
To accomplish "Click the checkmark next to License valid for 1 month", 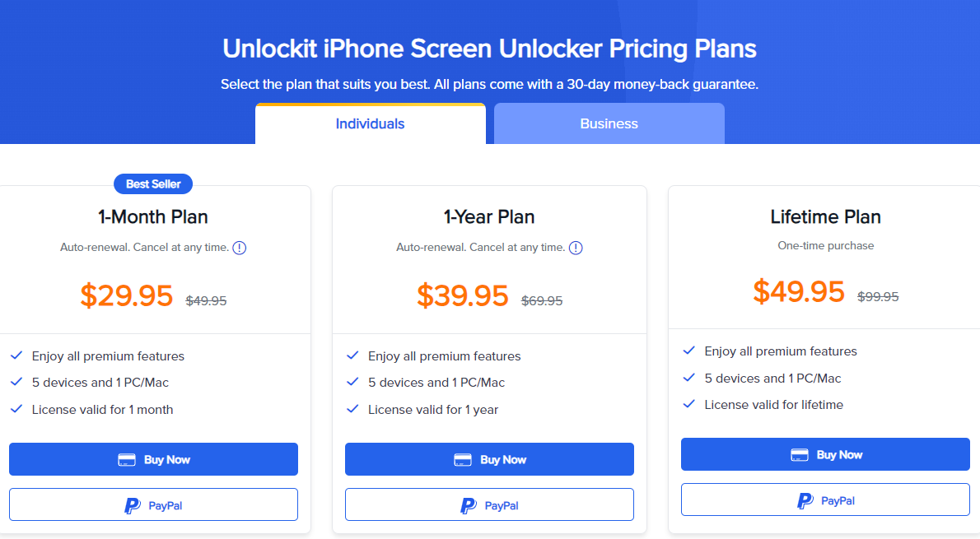I will (x=16, y=409).
